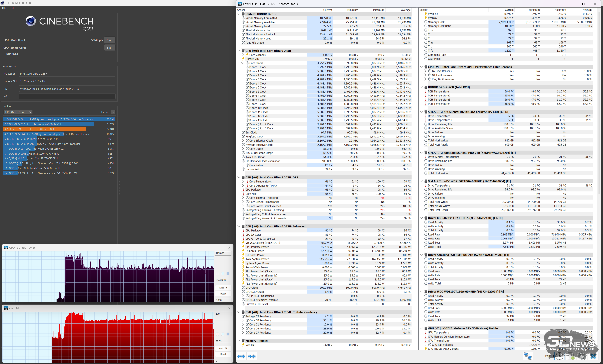The image size is (603, 364).
Task: Open the Details dropdown arrow in Ranking
Action: (113, 112)
